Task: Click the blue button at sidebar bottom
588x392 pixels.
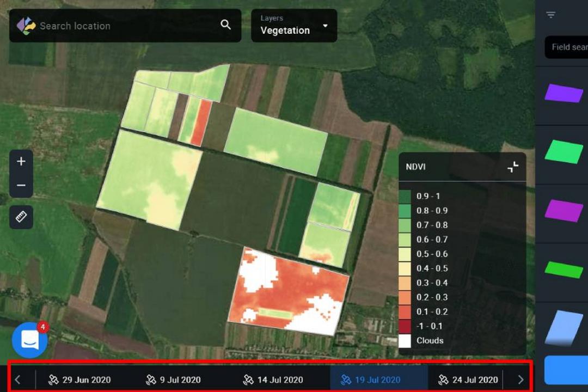Action: [x=566, y=370]
